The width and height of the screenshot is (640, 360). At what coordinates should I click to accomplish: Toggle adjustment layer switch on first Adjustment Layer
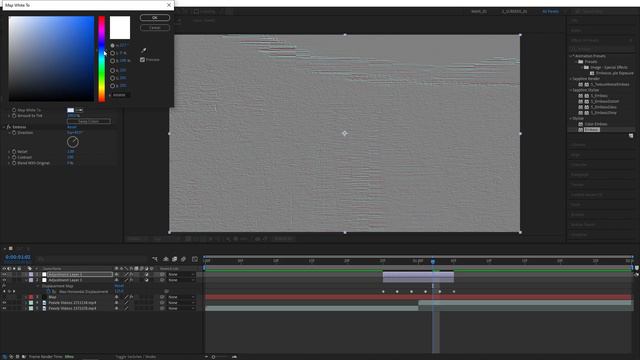pos(146,275)
